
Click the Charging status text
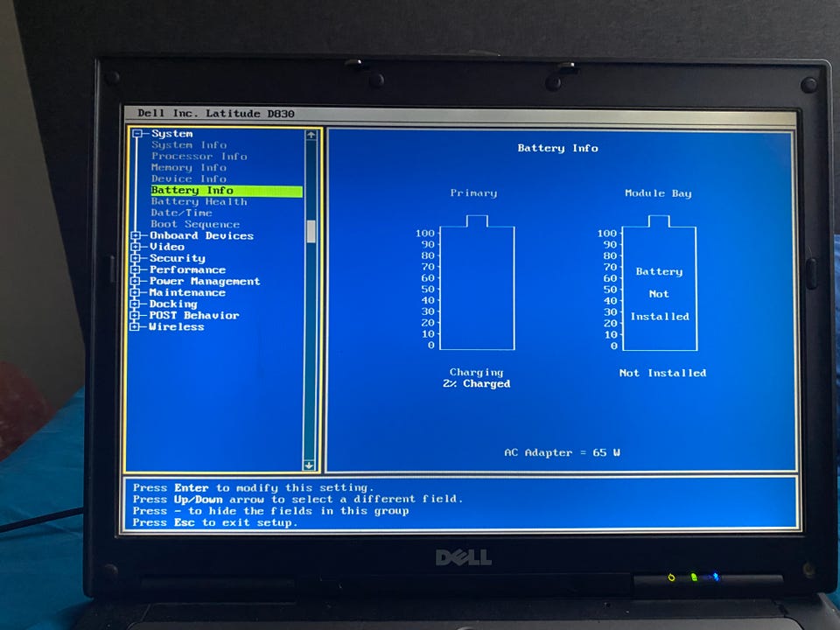(x=476, y=373)
